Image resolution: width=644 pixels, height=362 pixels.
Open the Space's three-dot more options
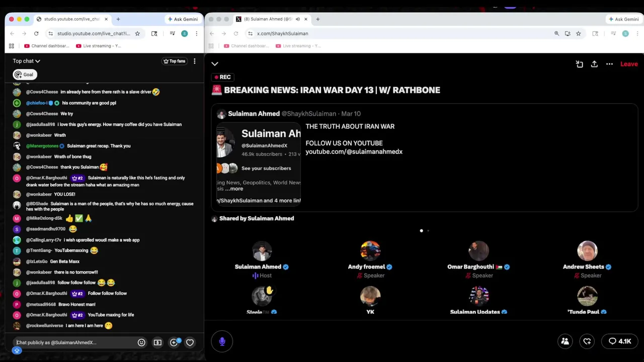(609, 64)
